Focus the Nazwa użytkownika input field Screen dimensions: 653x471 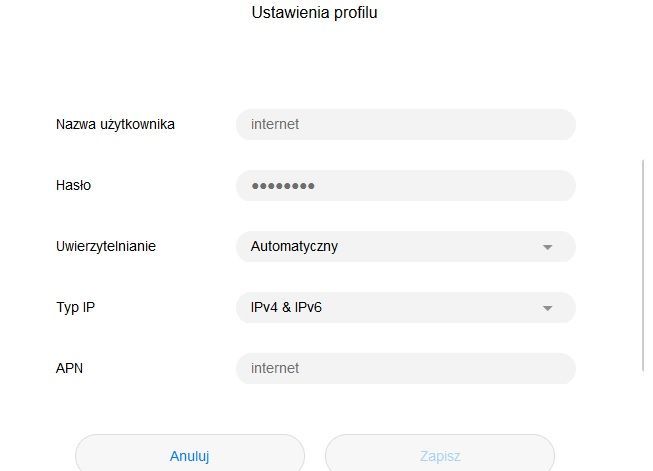coord(405,124)
